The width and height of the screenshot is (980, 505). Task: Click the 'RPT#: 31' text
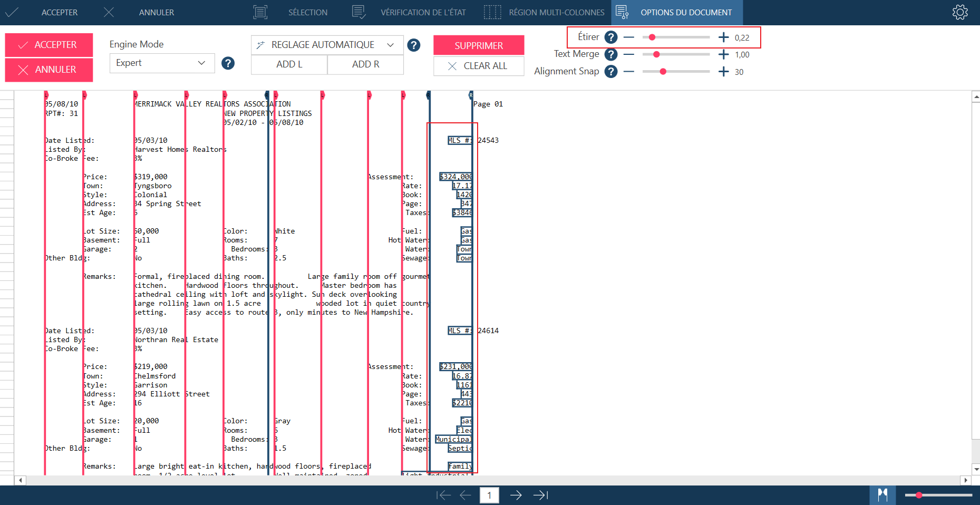61,113
